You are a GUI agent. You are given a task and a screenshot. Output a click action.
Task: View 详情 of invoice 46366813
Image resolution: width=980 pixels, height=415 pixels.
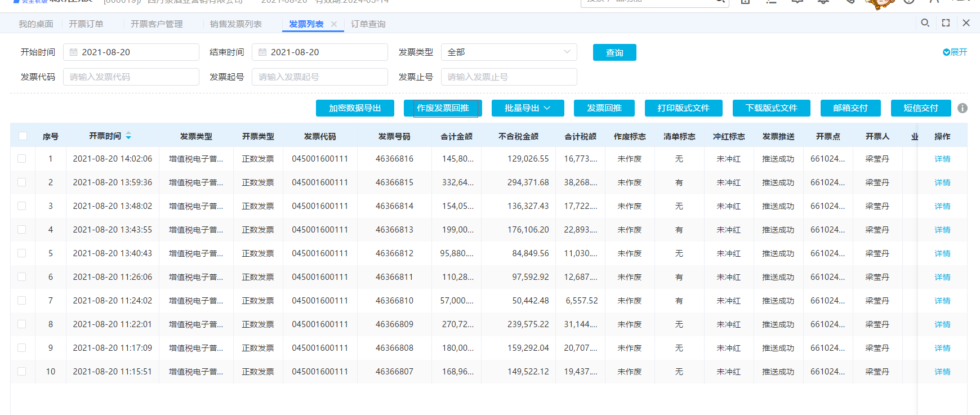click(x=942, y=230)
